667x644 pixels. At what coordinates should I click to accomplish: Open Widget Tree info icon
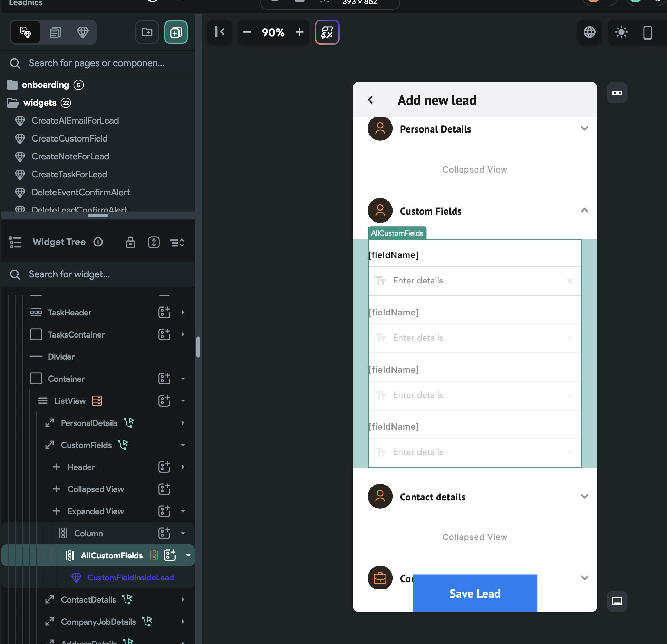[98, 242]
